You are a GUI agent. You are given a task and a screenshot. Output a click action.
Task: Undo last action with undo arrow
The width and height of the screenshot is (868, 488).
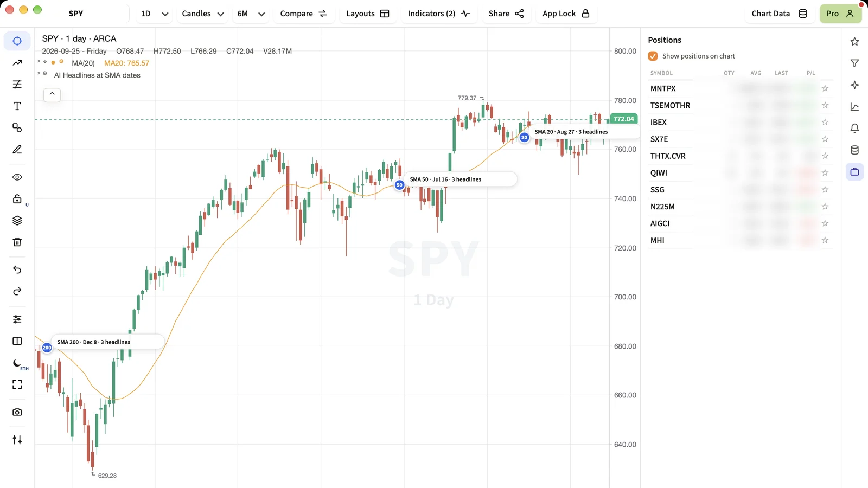[17, 270]
